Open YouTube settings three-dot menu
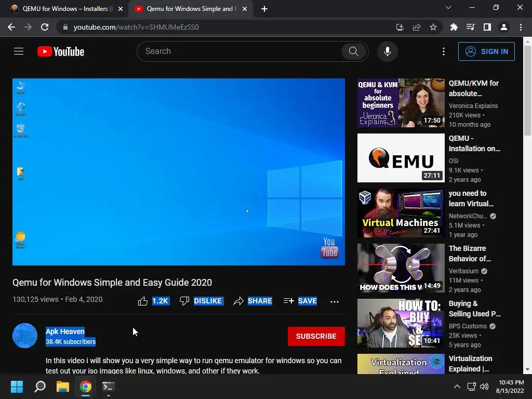Viewport: 532px width, 399px height. click(x=444, y=51)
